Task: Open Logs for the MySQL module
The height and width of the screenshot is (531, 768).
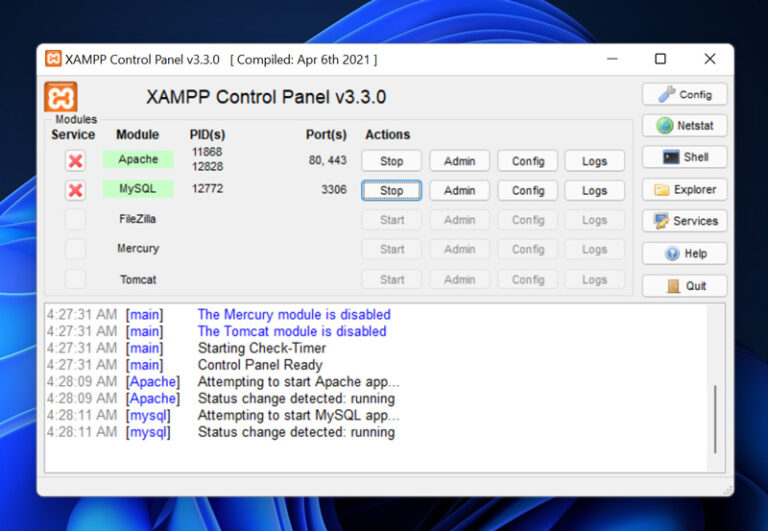Action: point(594,190)
